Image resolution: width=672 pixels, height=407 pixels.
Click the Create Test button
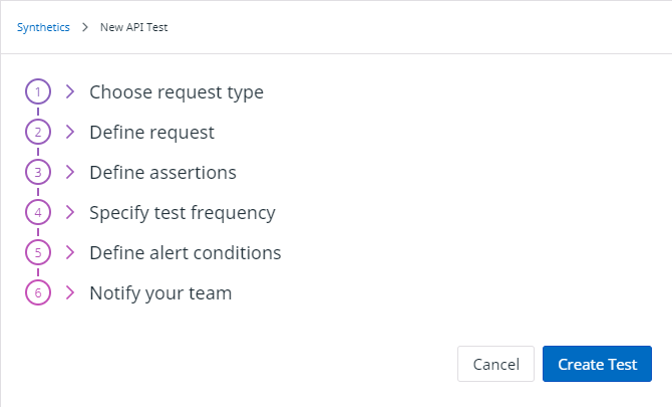[597, 364]
